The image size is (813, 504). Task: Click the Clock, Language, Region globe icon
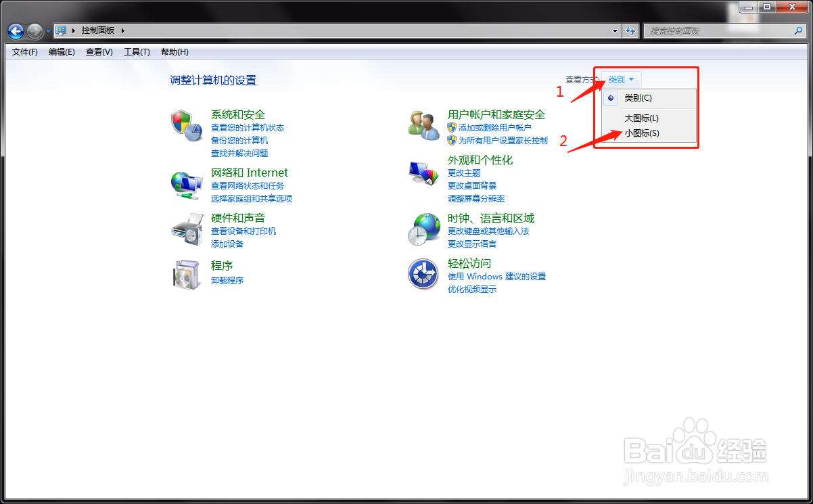424,229
